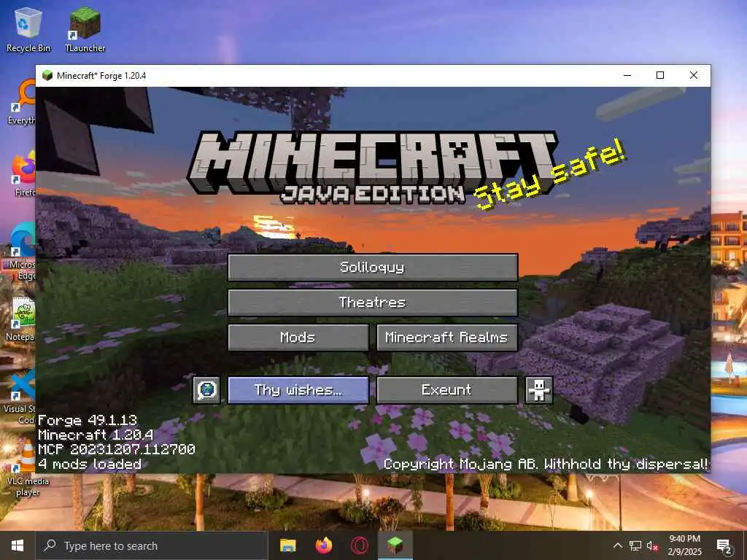The height and width of the screenshot is (560, 747).
Task: Close the Minecraft Forge window
Action: click(x=694, y=75)
